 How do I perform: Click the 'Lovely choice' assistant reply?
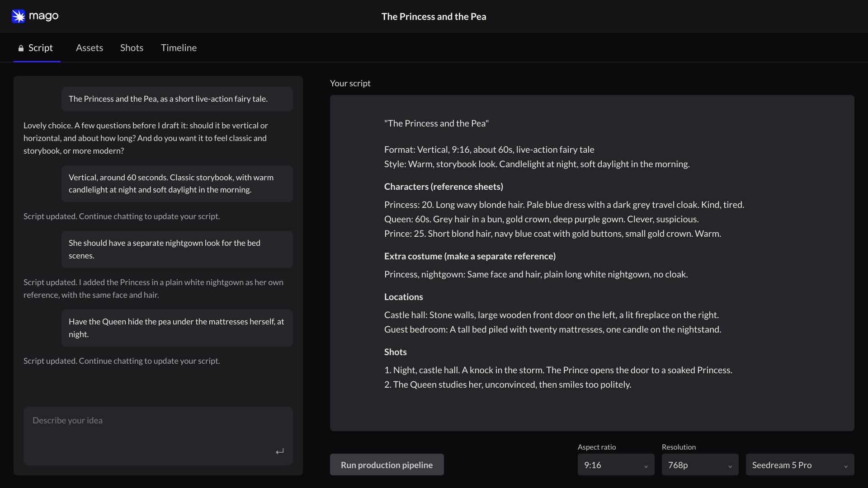click(146, 138)
